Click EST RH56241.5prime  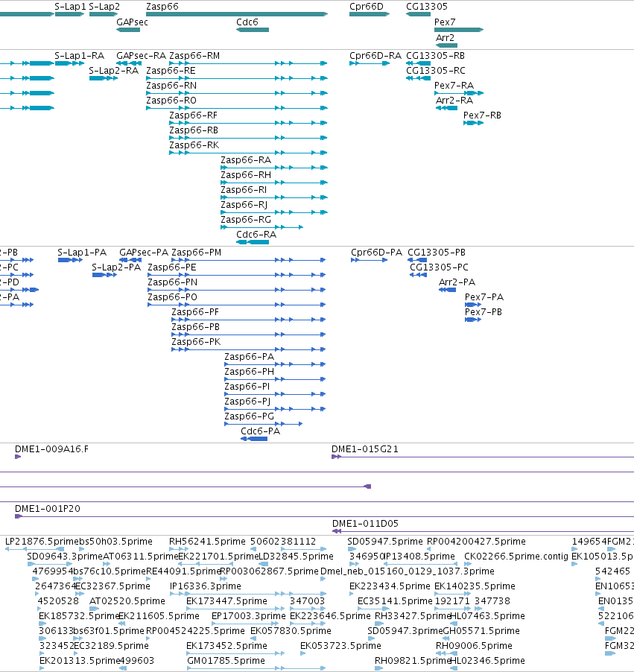[x=207, y=542]
